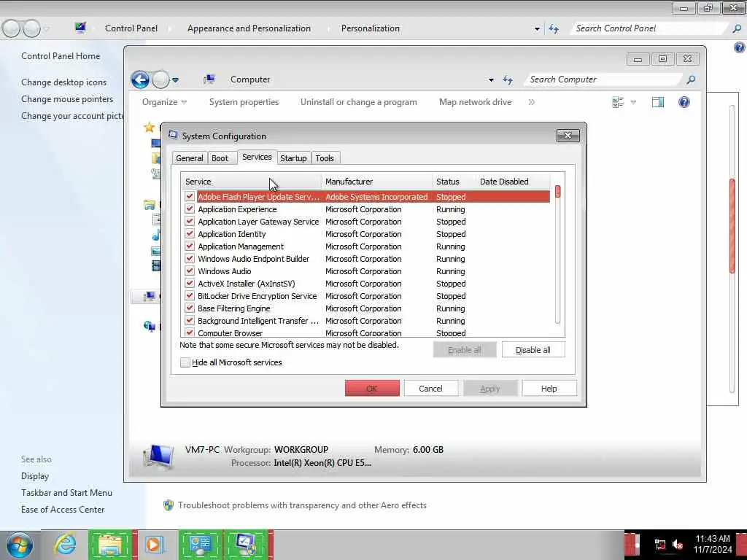This screenshot has height=560, width=747.
Task: Open Control Panel address bar dropdown
Action: coord(537,29)
